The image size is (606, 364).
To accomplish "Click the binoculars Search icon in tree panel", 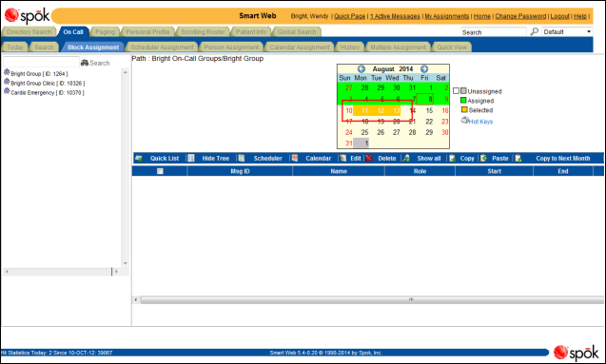I will [x=85, y=63].
